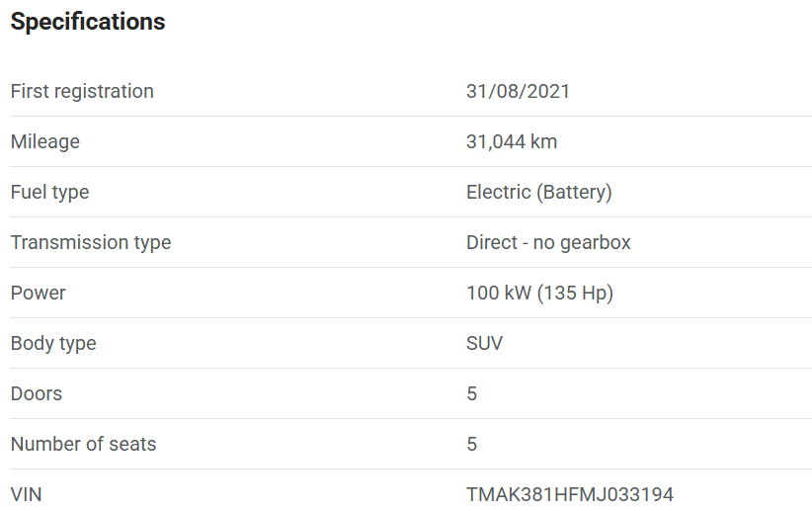Click the SUV body type value
The image size is (812, 511).
[x=484, y=343]
